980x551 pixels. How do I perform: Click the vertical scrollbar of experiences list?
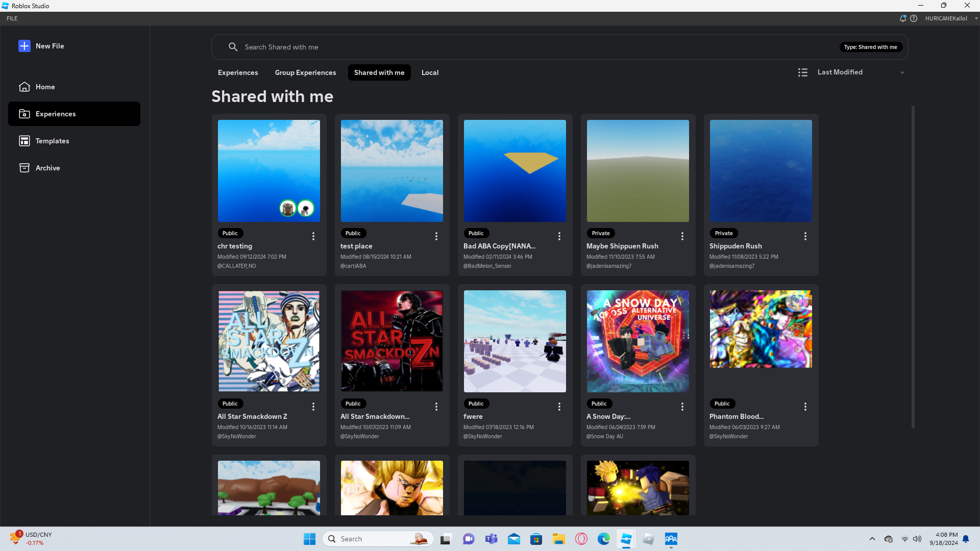click(913, 265)
